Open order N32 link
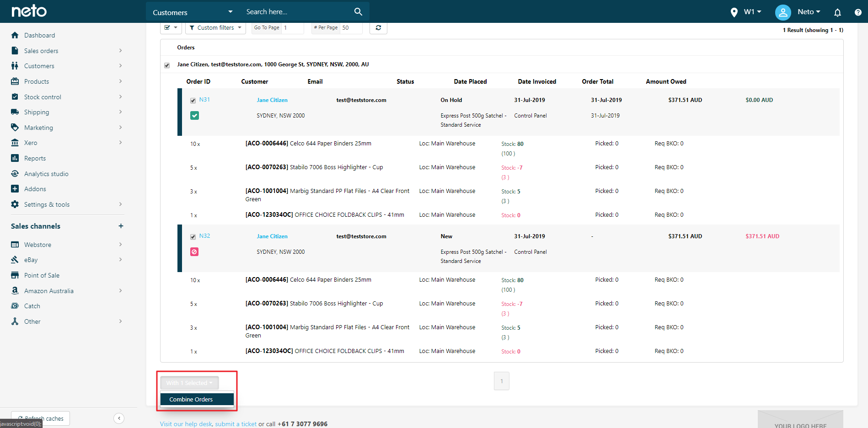The height and width of the screenshot is (428, 868). pos(204,236)
